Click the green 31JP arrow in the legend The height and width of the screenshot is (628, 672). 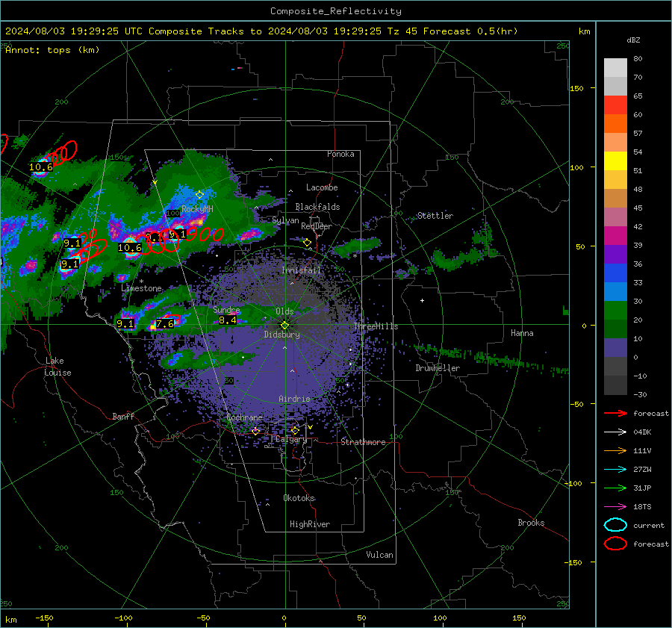[x=615, y=488]
